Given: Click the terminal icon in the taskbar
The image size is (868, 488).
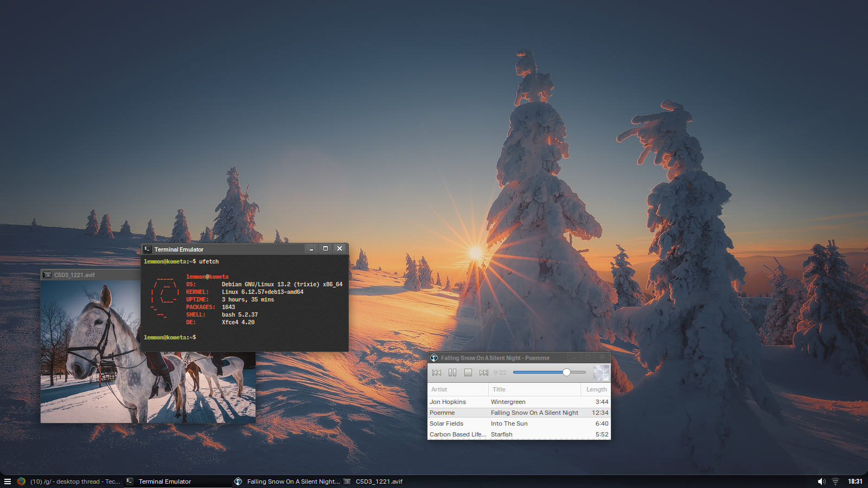Looking at the screenshot, I should pos(130,481).
